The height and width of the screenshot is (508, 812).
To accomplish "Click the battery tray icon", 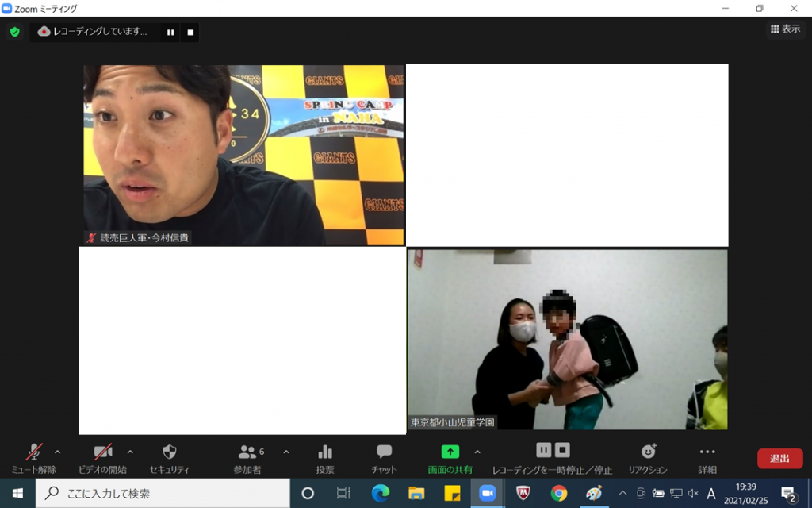I will [658, 494].
